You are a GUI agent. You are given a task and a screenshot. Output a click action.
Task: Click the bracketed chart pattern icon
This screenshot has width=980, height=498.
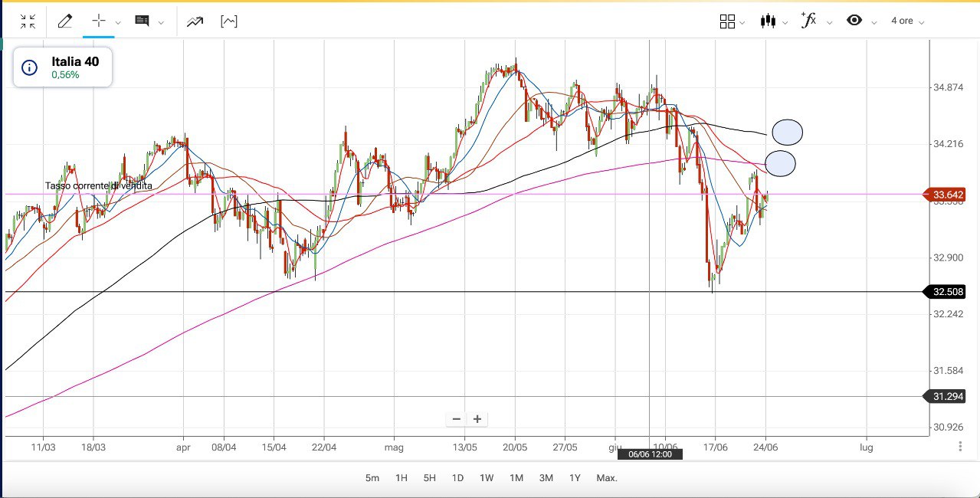click(x=228, y=21)
